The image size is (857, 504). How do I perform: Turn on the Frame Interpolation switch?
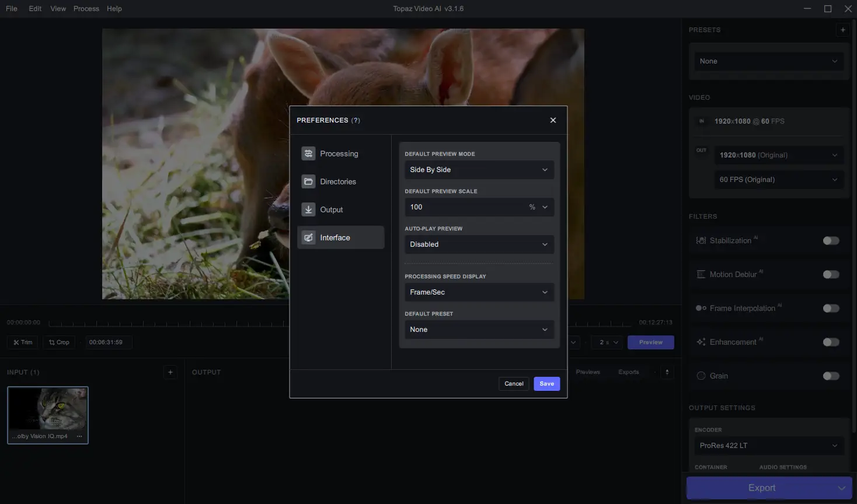pos(831,309)
